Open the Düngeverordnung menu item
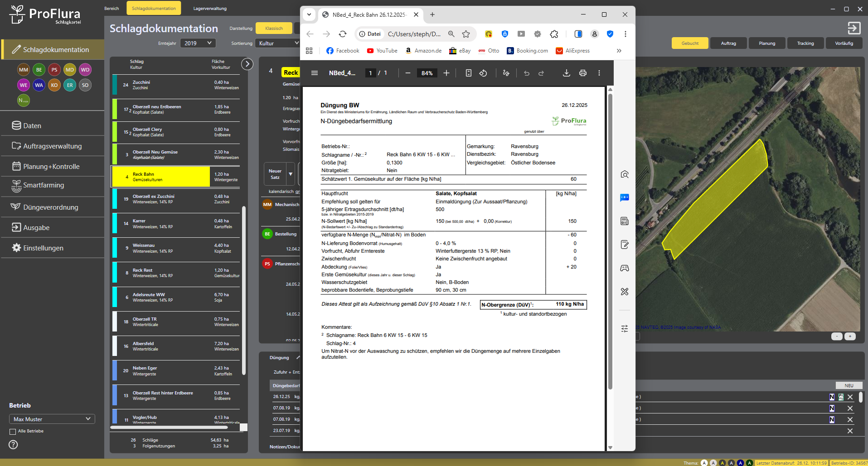The height and width of the screenshot is (466, 868). (51, 207)
